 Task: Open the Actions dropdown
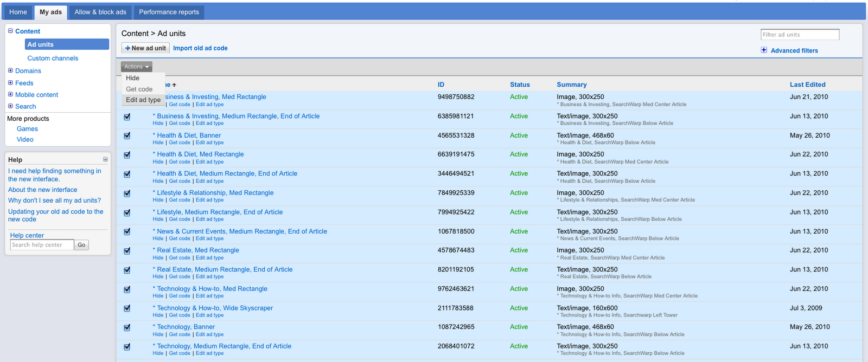[137, 67]
